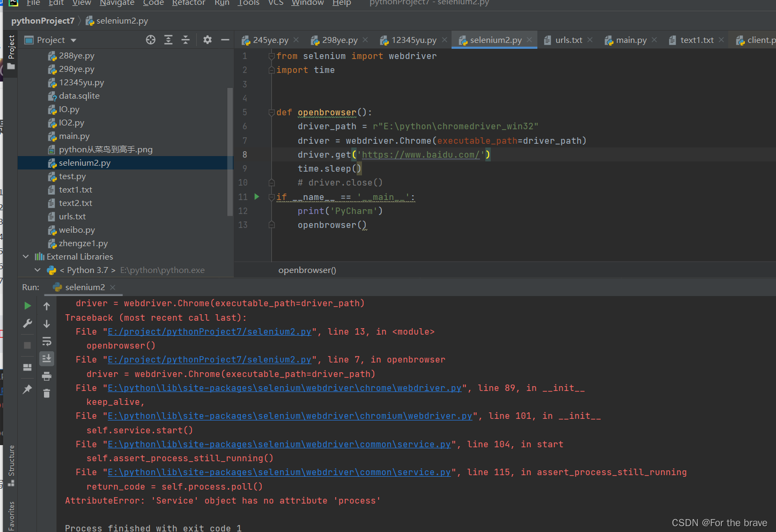Jump down the stack trace arrow
Image resolution: width=776 pixels, height=532 pixels.
point(47,324)
